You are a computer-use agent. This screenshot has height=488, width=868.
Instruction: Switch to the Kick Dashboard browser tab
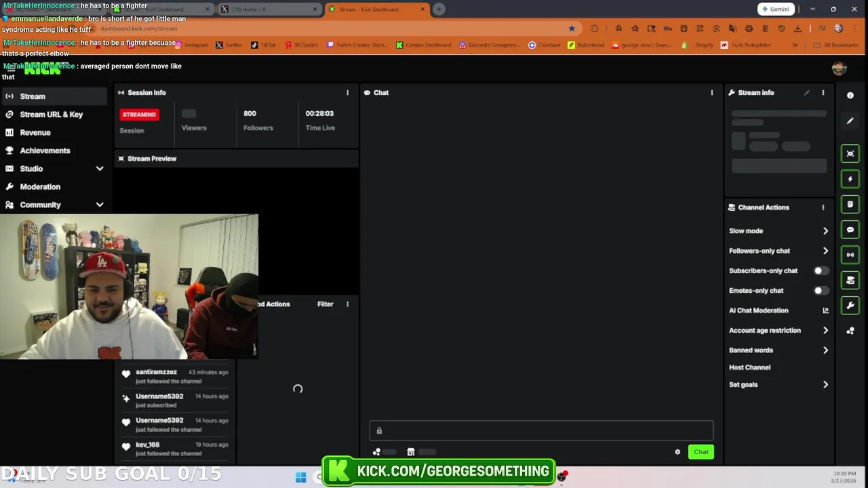point(376,9)
